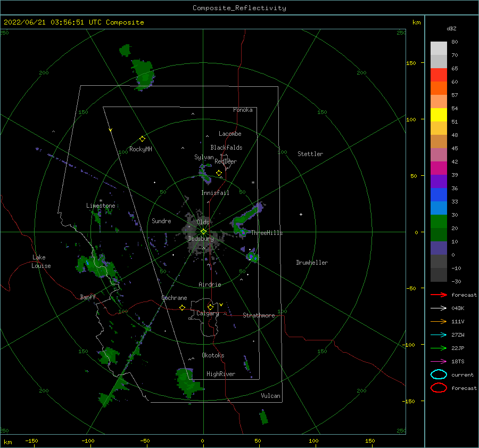Click the Cochrane yellow diamond marker
Viewport: 479px width, 448px height.
[x=183, y=308]
